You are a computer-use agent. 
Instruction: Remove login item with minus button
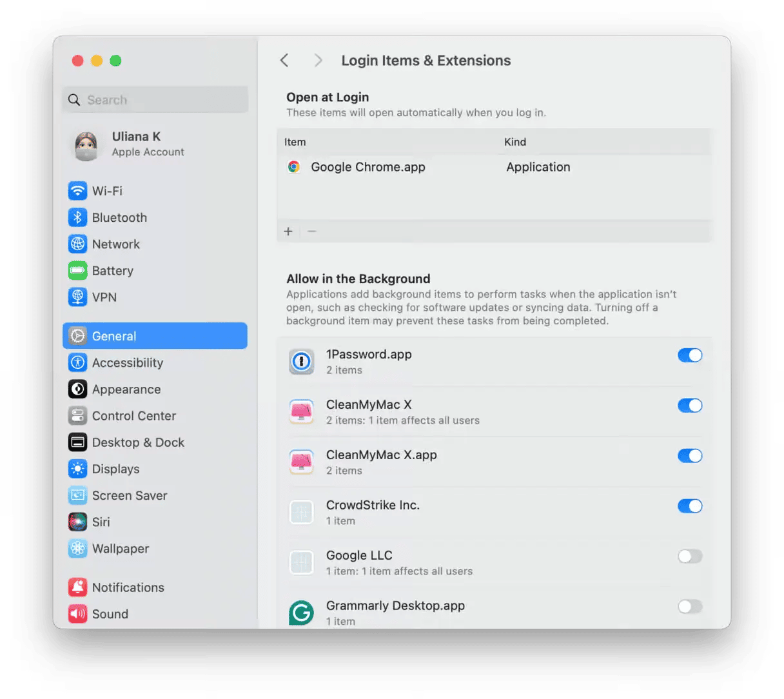(x=312, y=231)
